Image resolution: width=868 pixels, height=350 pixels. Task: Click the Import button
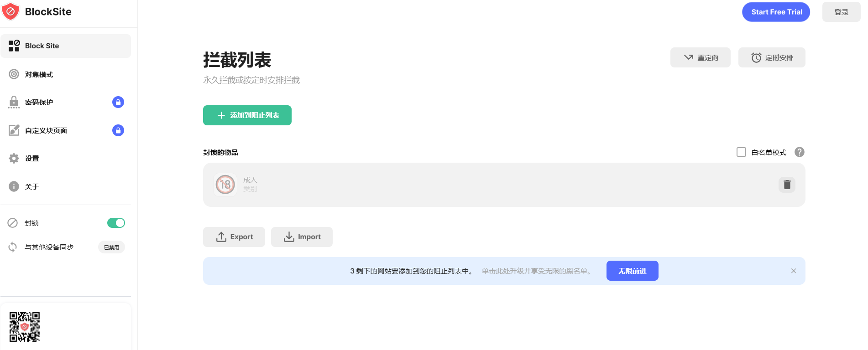point(302,237)
